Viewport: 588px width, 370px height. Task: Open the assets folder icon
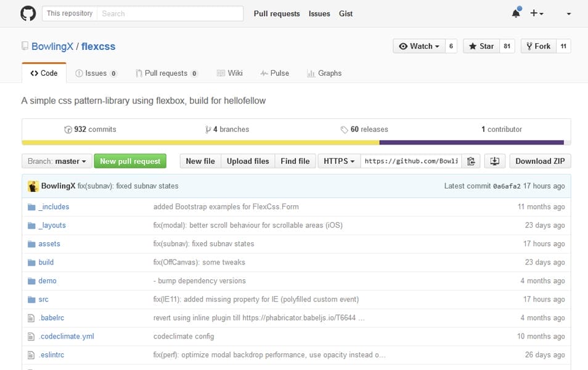point(31,244)
